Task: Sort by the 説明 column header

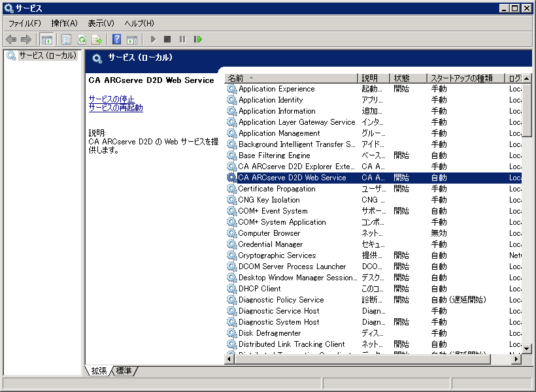Action: pos(374,78)
